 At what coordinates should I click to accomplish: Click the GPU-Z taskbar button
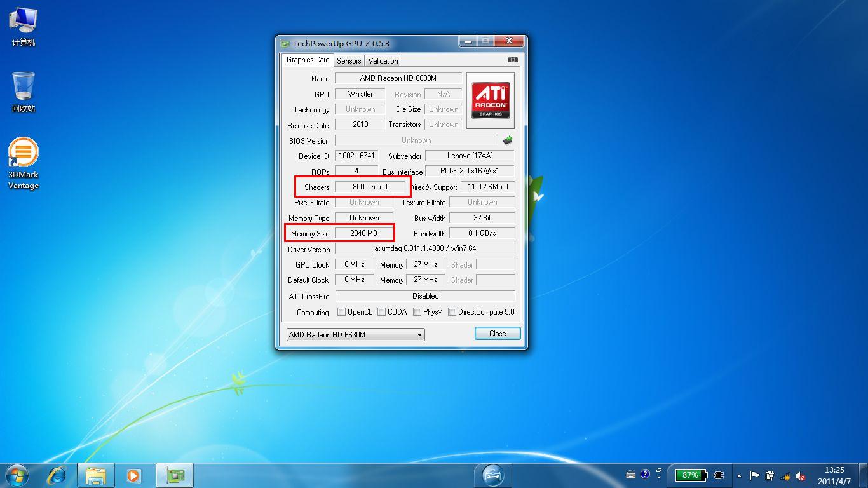coord(174,475)
